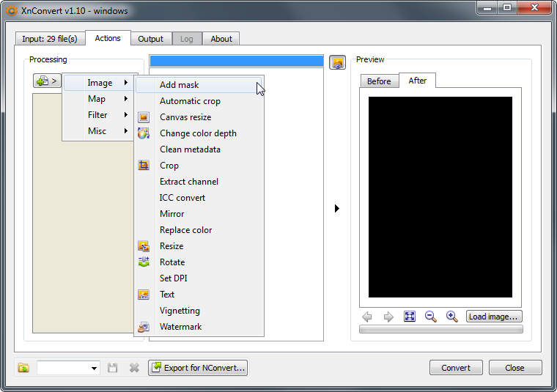The height and width of the screenshot is (392, 557).
Task: Click the fit-to-window preview icon
Action: point(410,317)
